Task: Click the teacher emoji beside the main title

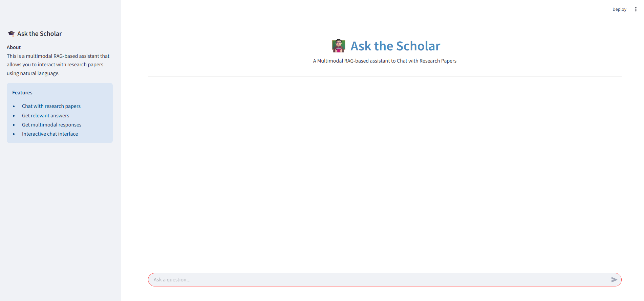Action: click(x=338, y=46)
